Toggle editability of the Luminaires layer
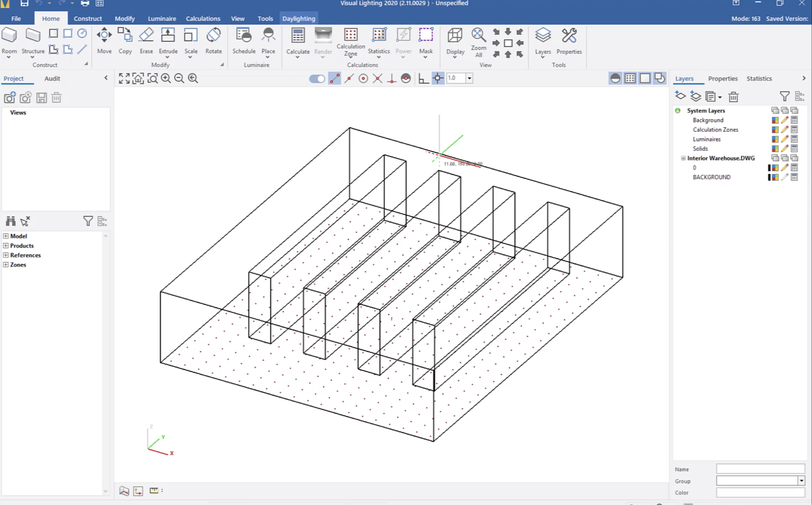Screen dimensions: 812x505 [784, 139]
